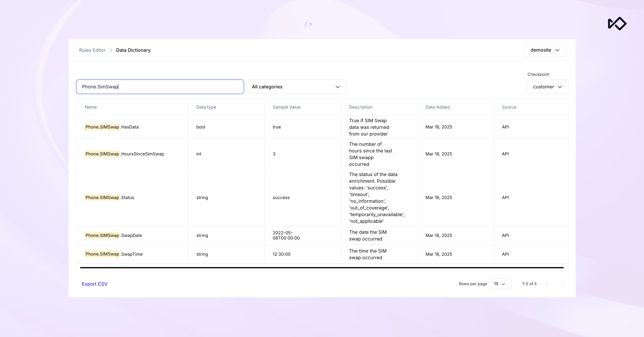The image size is (644, 337).
Task: Click into the Phone.SimSwap search field
Action: point(160,87)
